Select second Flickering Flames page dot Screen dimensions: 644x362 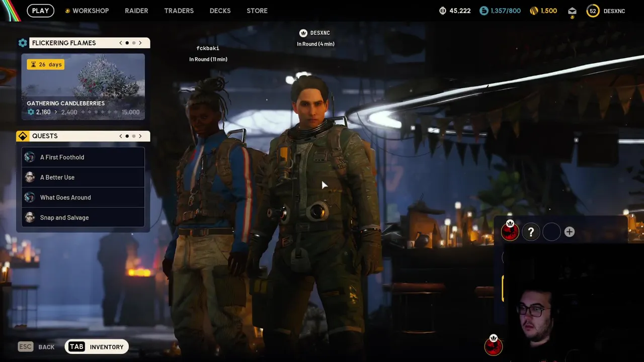134,43
